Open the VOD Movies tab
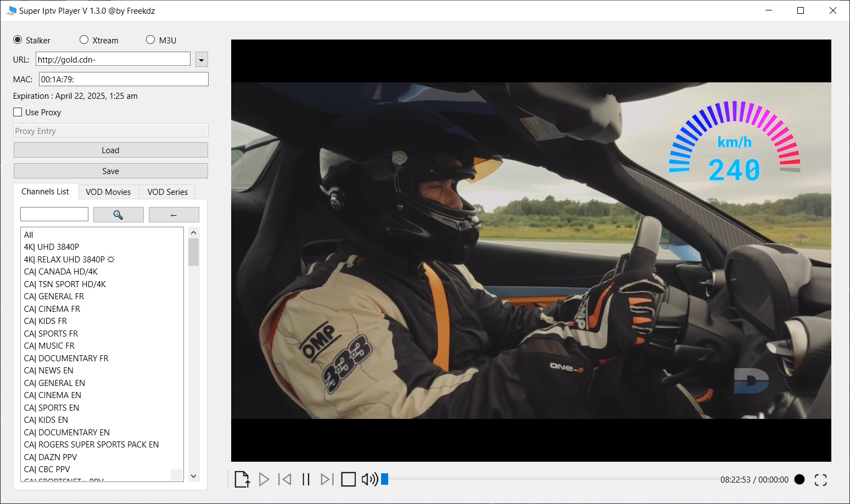This screenshot has width=850, height=504. [x=108, y=192]
